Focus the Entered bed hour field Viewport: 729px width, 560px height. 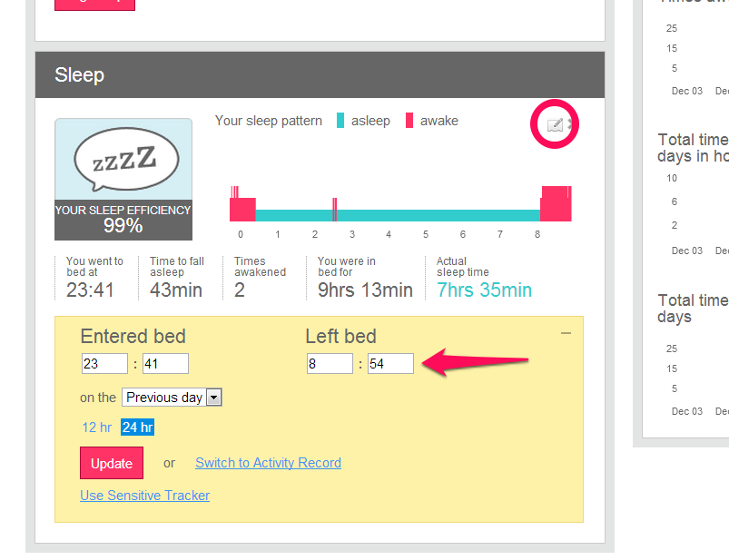tap(104, 363)
